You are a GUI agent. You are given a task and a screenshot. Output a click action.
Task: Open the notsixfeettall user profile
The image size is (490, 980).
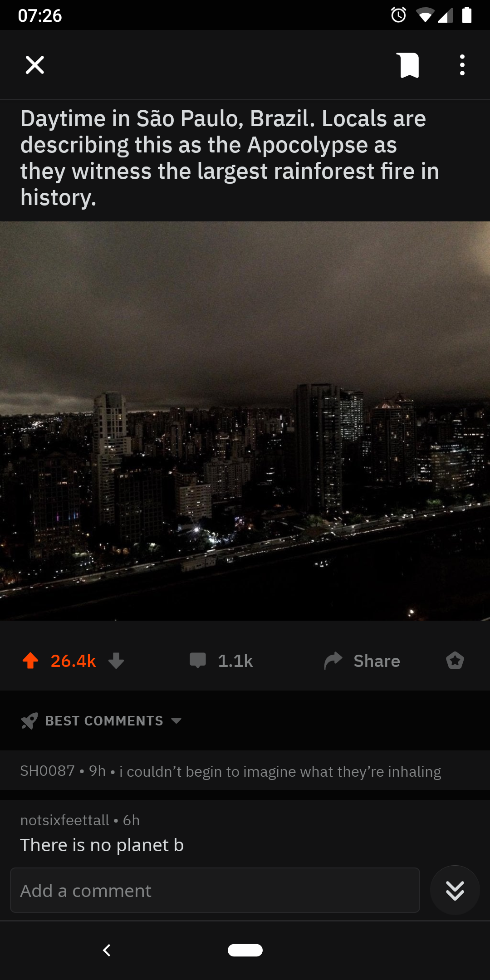coord(65,820)
